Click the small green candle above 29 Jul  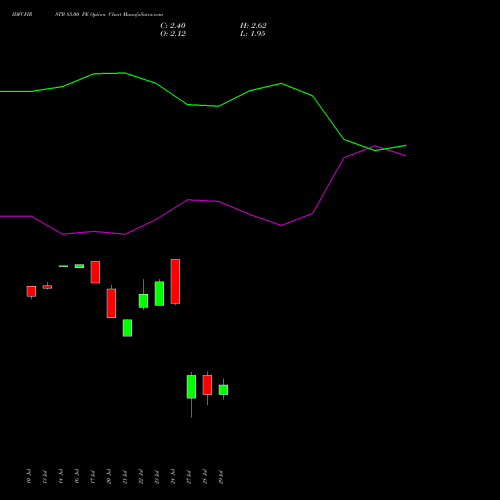click(223, 390)
